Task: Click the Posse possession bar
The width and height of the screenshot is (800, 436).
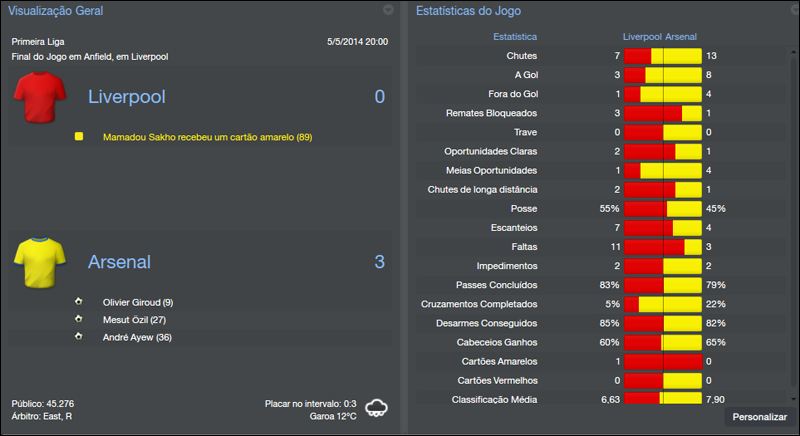Action: click(662, 208)
